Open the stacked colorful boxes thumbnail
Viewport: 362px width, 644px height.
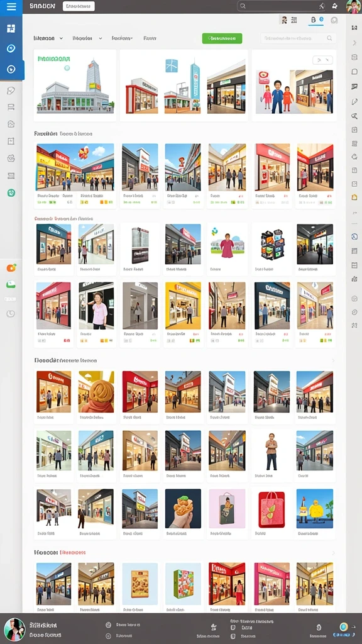click(x=272, y=244)
